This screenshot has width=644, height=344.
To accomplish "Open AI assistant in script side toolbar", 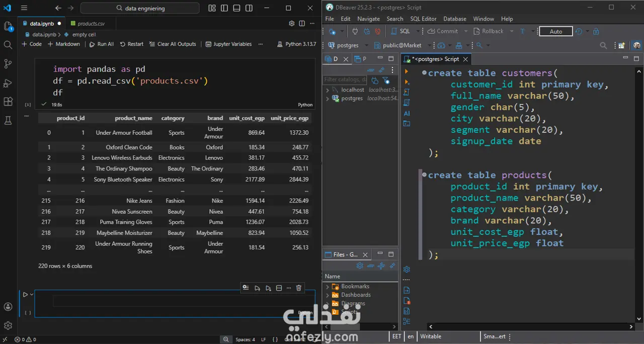I will tap(407, 114).
